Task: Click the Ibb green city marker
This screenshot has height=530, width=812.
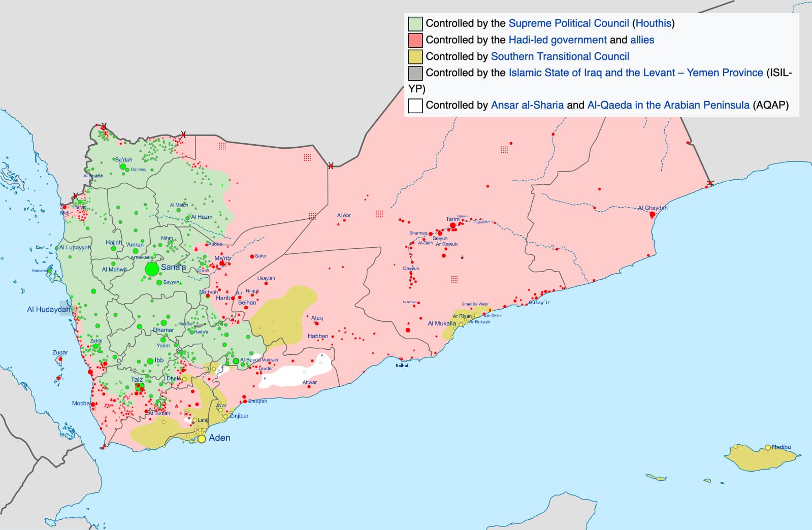Action: [150, 361]
